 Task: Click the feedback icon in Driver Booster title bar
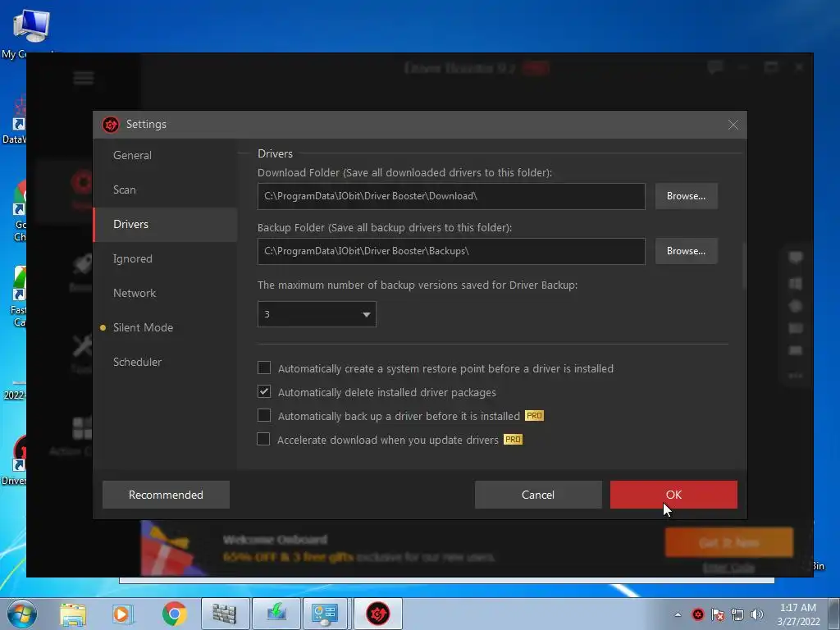point(714,67)
